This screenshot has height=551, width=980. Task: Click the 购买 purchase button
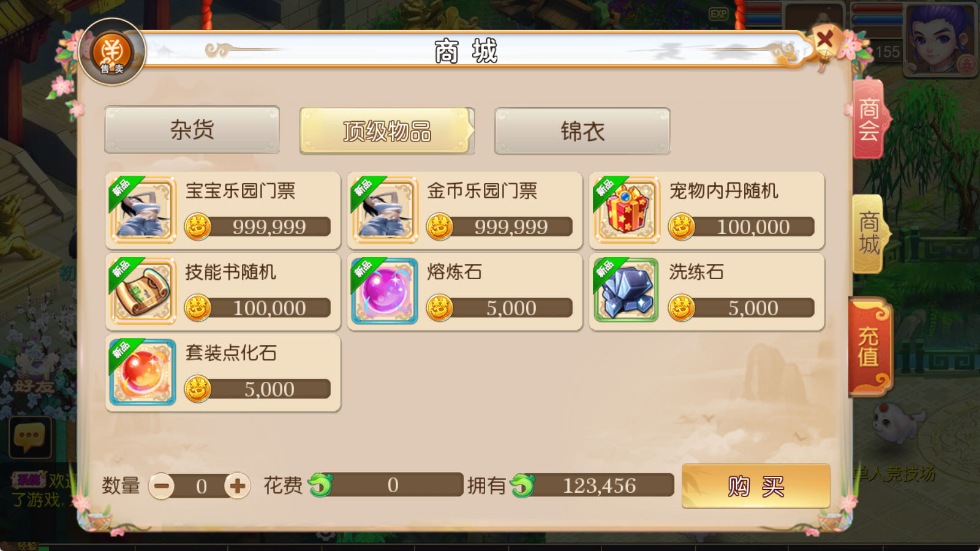tap(756, 487)
